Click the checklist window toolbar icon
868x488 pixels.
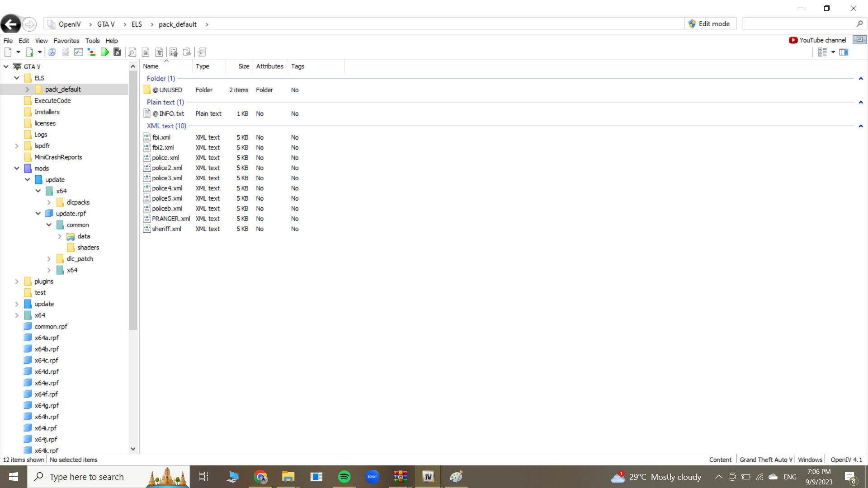79,52
